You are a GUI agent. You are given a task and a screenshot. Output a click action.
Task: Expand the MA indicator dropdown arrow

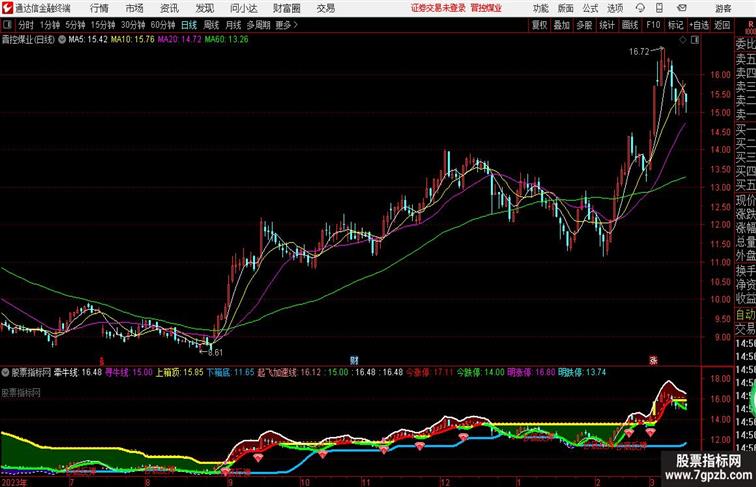point(62,40)
